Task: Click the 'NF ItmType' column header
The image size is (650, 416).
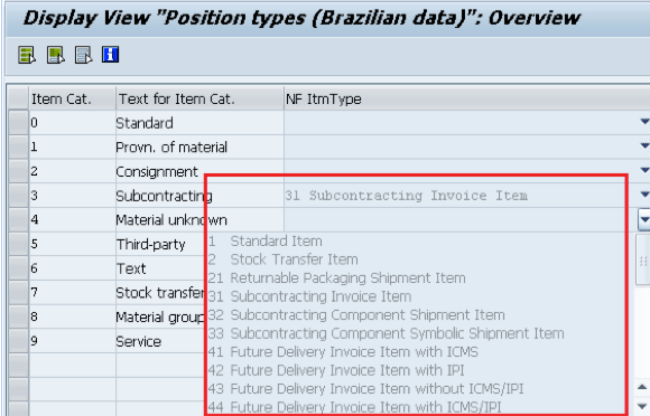Action: 323,99
